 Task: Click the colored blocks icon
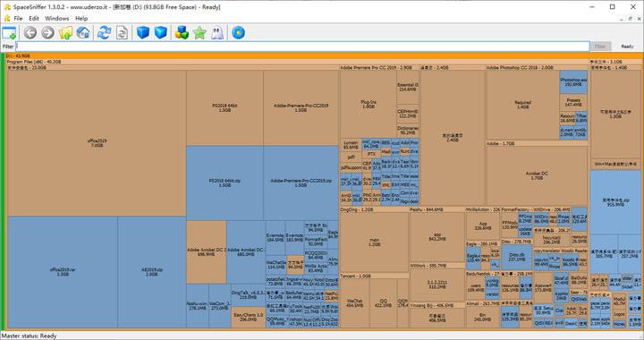pos(182,33)
